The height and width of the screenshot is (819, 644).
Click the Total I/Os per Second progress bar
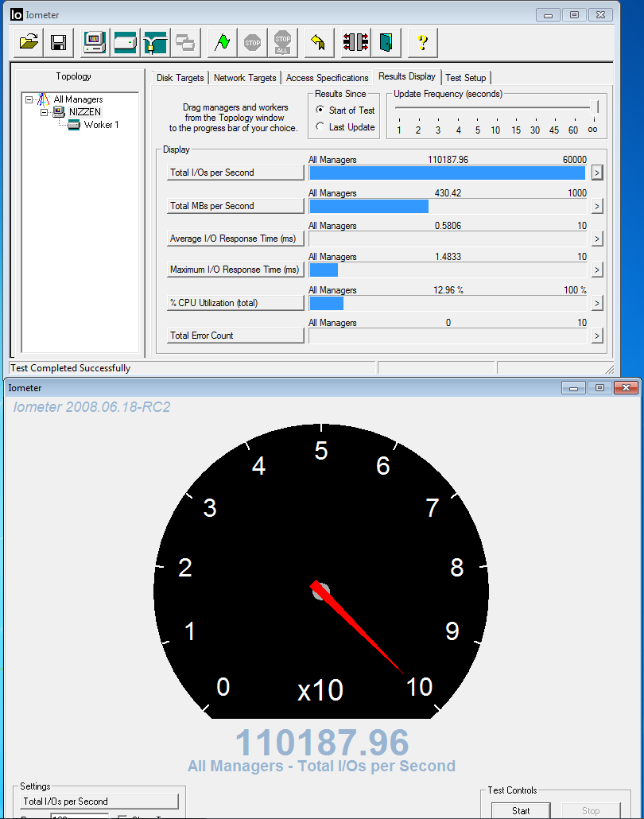coord(448,173)
